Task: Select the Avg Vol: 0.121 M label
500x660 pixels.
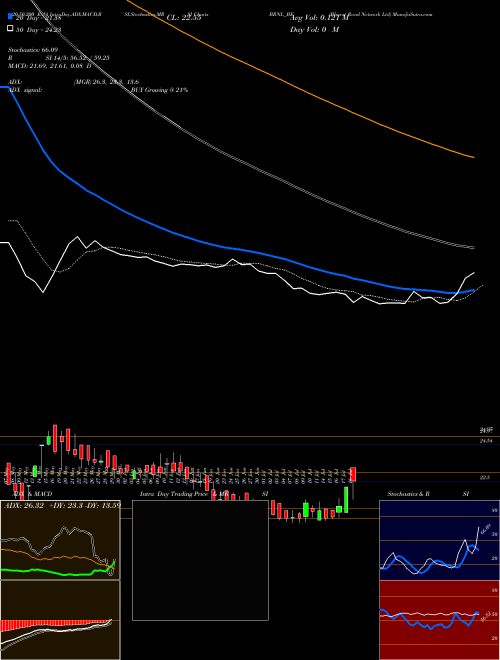Action: tap(319, 18)
